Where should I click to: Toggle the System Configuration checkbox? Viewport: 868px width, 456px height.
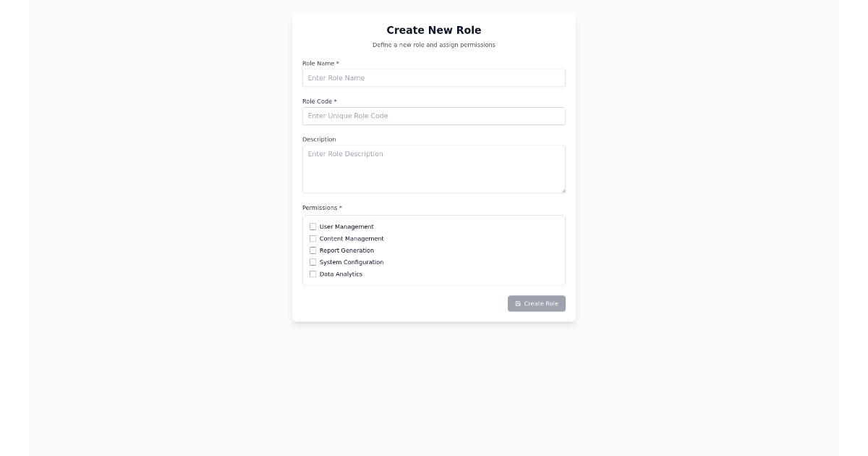313,262
